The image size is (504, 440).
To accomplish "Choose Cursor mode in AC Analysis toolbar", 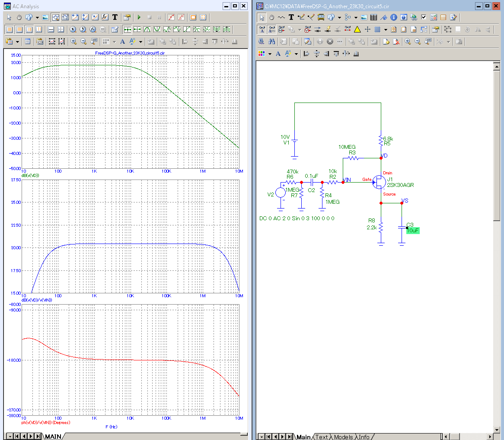I will [65, 17].
